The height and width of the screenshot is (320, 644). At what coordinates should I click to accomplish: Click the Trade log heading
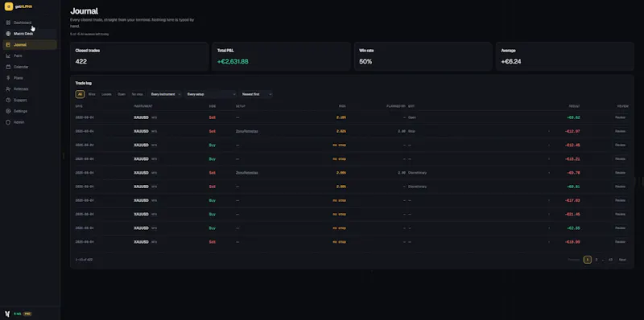pos(84,84)
